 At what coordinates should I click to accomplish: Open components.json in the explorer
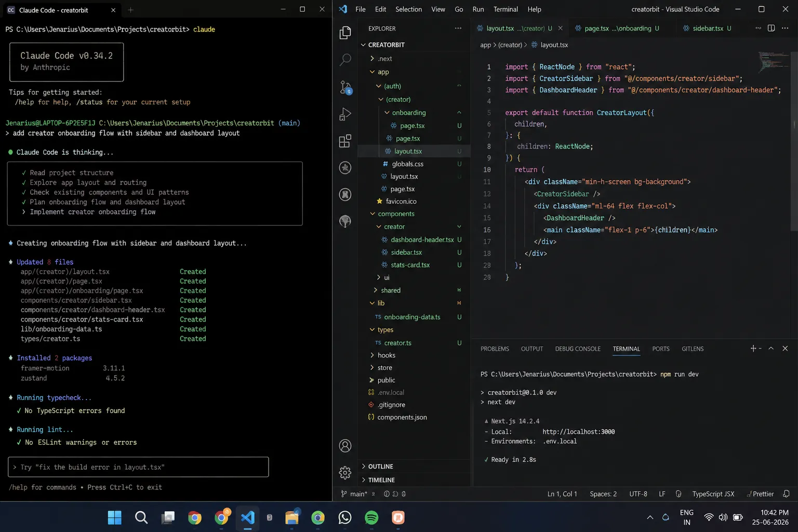[x=402, y=417]
